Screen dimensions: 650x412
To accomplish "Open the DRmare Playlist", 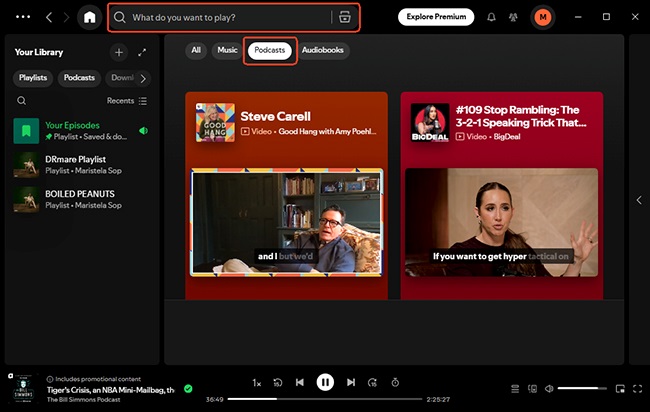I will click(x=82, y=165).
